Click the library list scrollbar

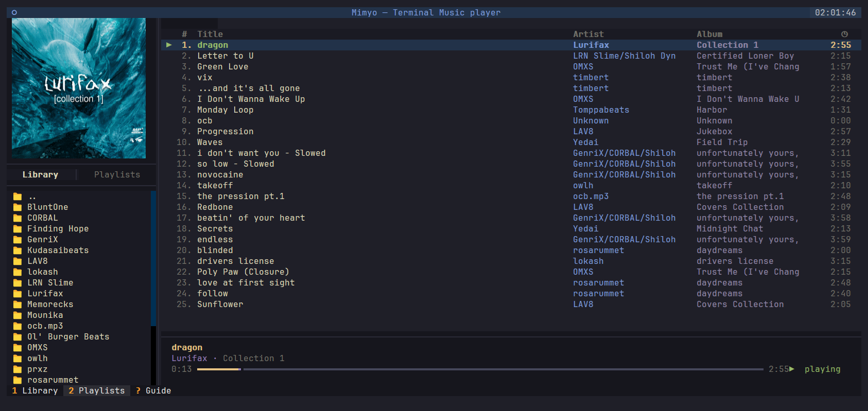[153, 288]
